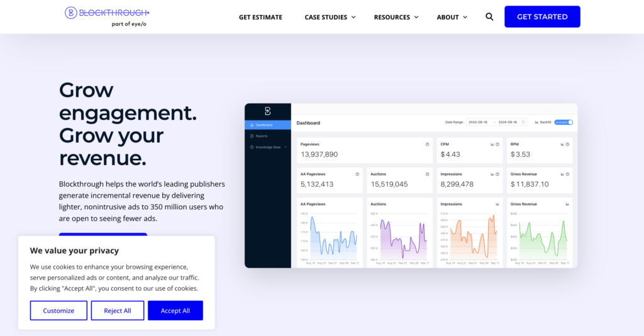Click chart icon on Impressions graph panel

(497, 204)
